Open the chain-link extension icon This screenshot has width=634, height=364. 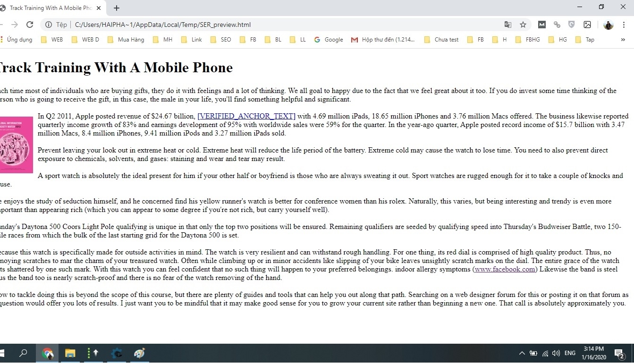557,25
